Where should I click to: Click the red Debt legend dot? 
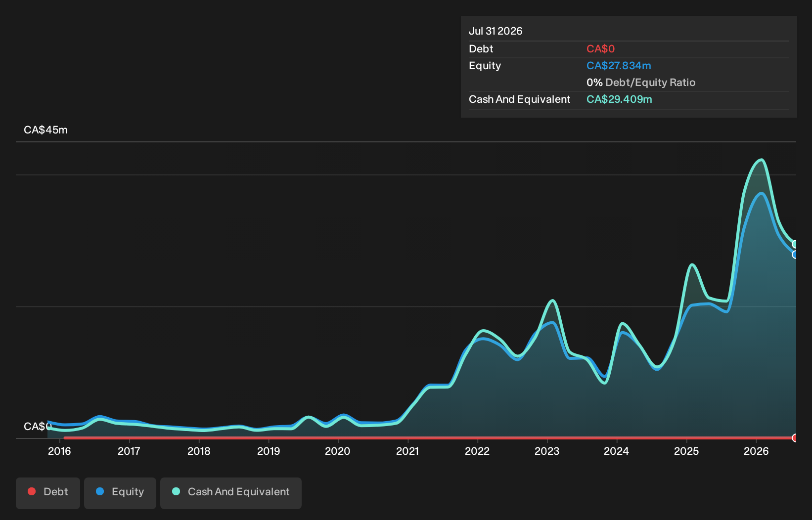point(32,491)
